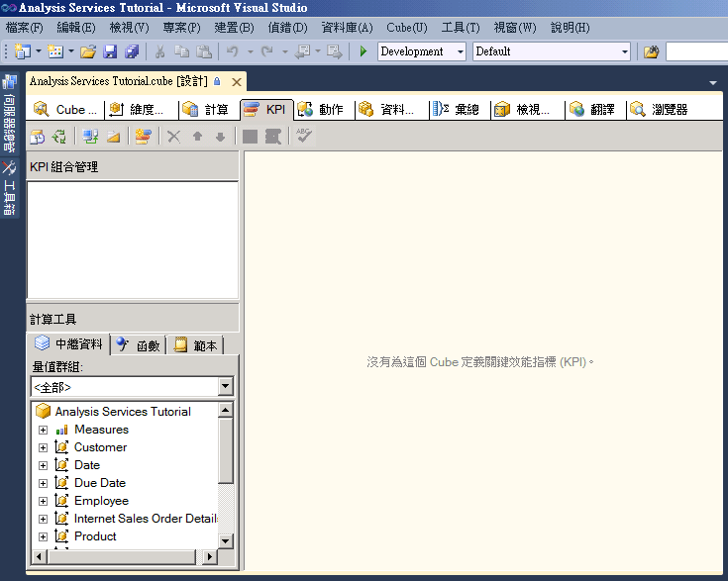Expand the Employee dimension node
The image size is (728, 581).
click(43, 501)
